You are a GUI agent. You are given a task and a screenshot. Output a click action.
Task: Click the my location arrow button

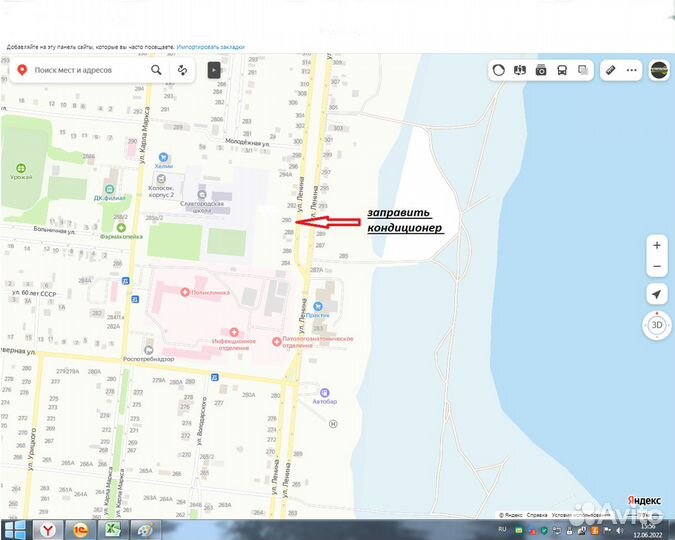(656, 294)
